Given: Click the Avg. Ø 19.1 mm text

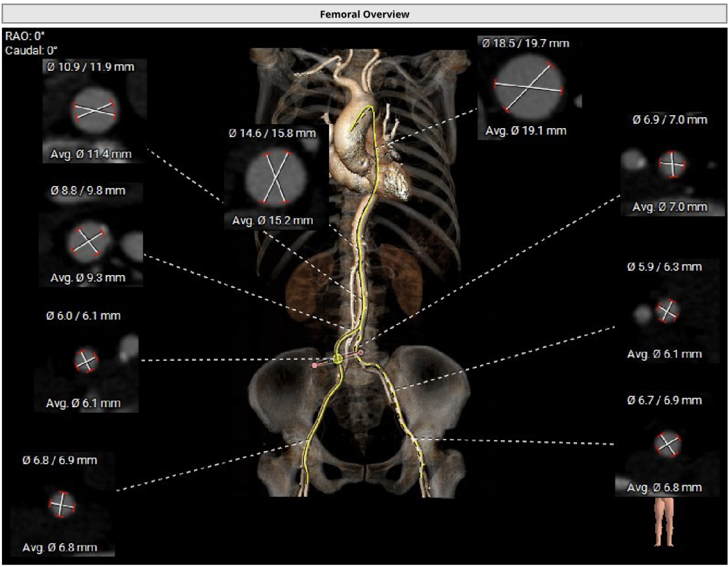Looking at the screenshot, I should pos(526,131).
